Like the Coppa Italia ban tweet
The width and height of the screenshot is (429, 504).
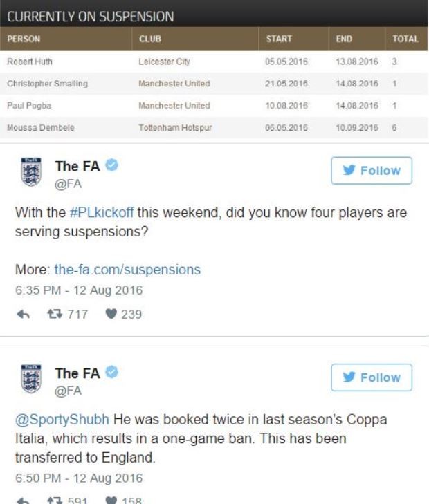(x=111, y=501)
